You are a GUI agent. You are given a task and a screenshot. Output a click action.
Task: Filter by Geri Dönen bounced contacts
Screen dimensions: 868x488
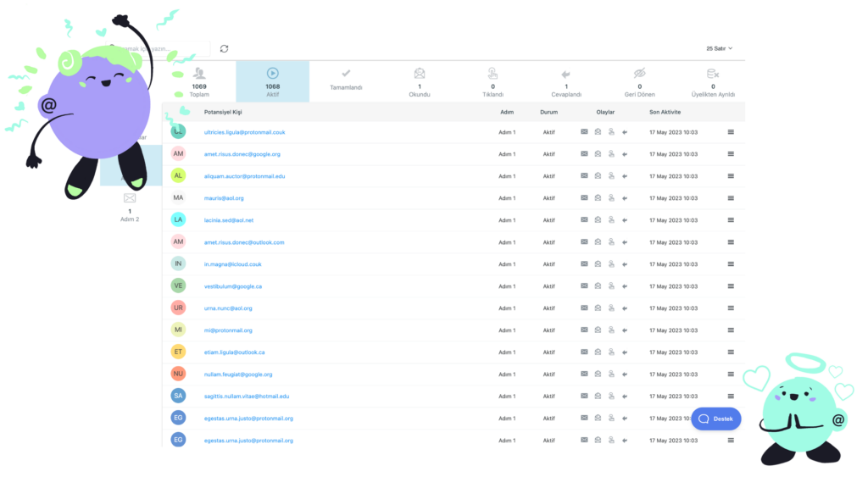point(639,82)
